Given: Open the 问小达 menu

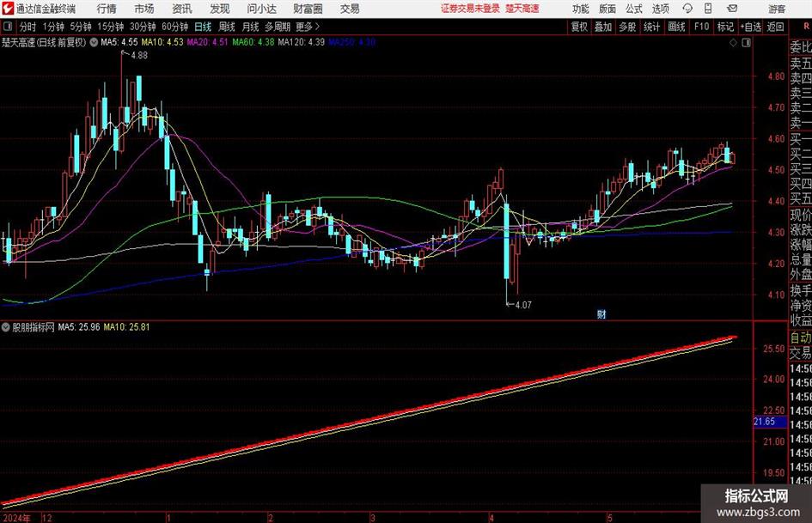Looking at the screenshot, I should 261,9.
